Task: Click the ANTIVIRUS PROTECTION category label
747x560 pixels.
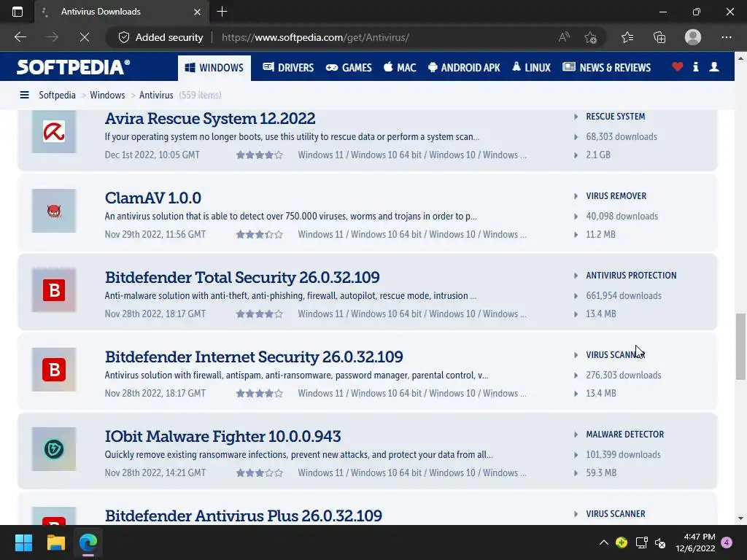Action: [631, 276]
